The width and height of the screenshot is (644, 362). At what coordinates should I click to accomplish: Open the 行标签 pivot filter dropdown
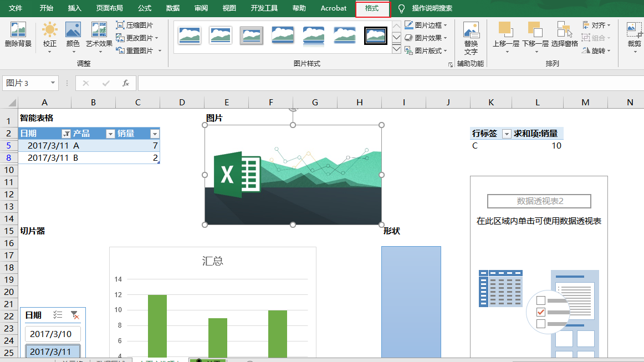pos(507,134)
